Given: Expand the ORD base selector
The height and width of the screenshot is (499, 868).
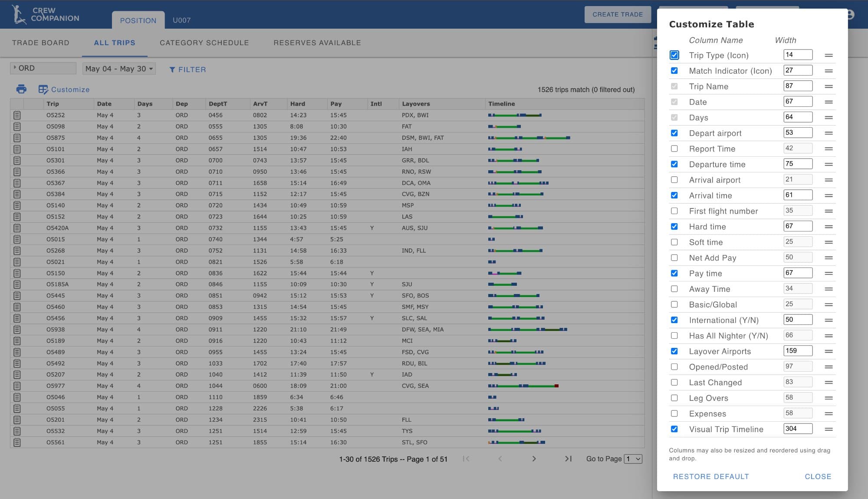Looking at the screenshot, I should click(x=43, y=68).
